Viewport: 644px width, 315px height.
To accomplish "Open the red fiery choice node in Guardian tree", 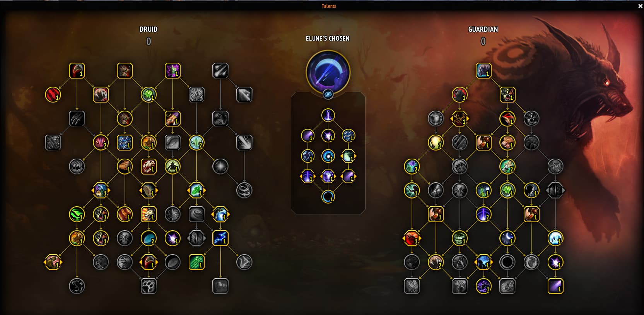I will [412, 238].
